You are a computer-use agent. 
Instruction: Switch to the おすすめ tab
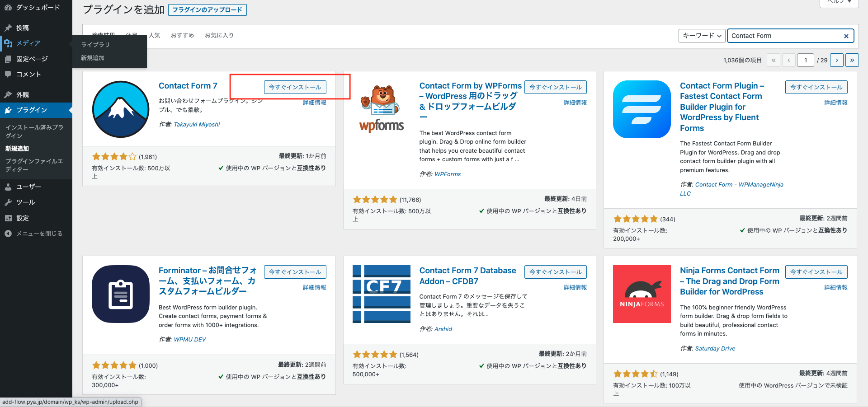click(182, 35)
